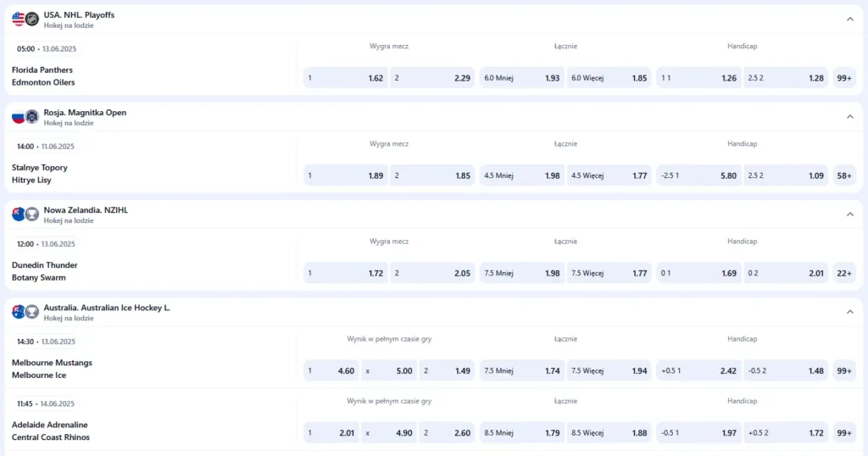Collapse the Nowa Zelandia NZIHL section

click(x=849, y=214)
